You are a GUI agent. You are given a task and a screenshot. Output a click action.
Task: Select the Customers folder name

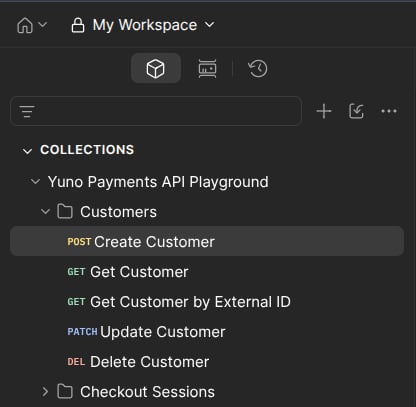tap(118, 212)
